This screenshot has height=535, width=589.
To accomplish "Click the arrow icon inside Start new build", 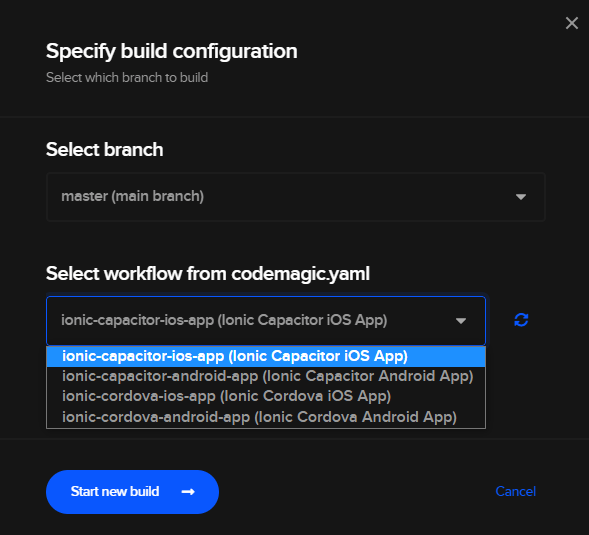I will pyautogui.click(x=188, y=492).
